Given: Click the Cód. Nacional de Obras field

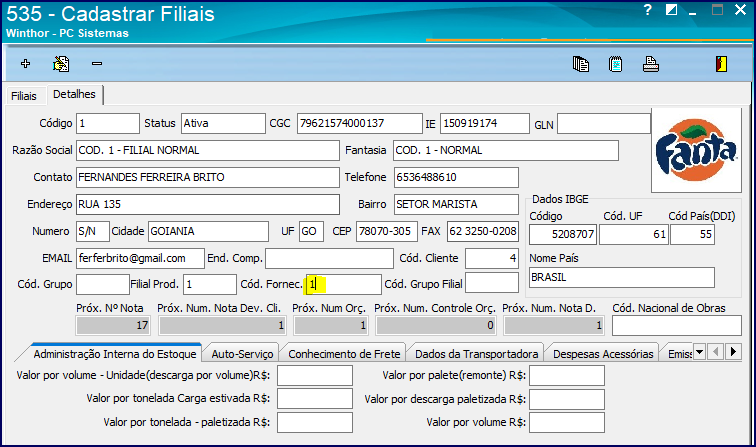Looking at the screenshot, I should 677,325.
